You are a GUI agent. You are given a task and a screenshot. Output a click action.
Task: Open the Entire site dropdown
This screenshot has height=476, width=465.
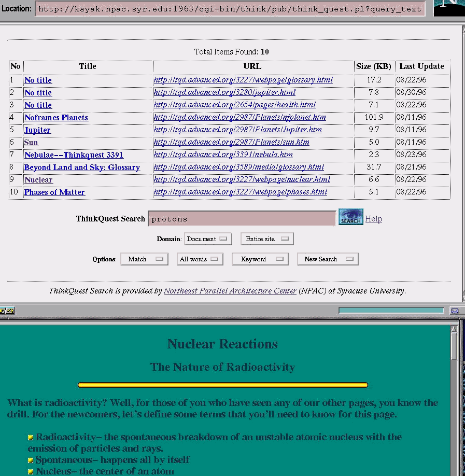[267, 239]
